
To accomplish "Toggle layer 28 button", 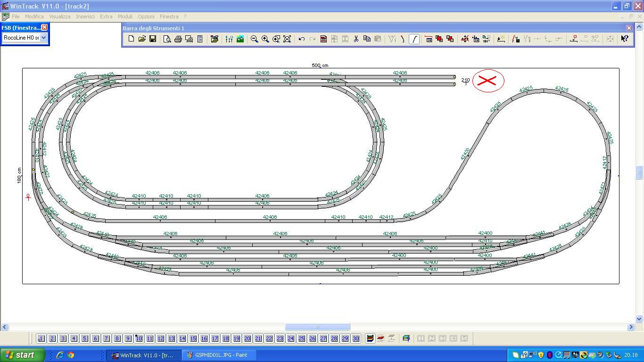I will click(x=334, y=338).
